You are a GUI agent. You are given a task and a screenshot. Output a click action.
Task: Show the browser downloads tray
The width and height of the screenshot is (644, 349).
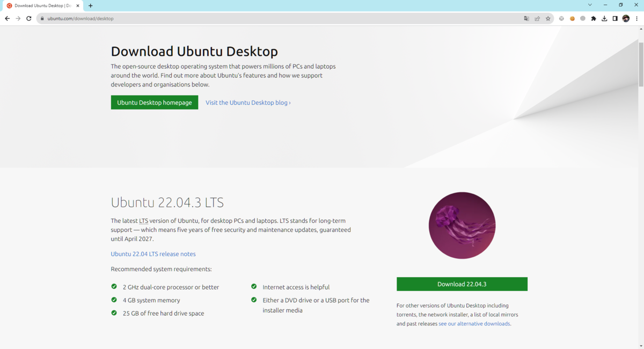604,18
